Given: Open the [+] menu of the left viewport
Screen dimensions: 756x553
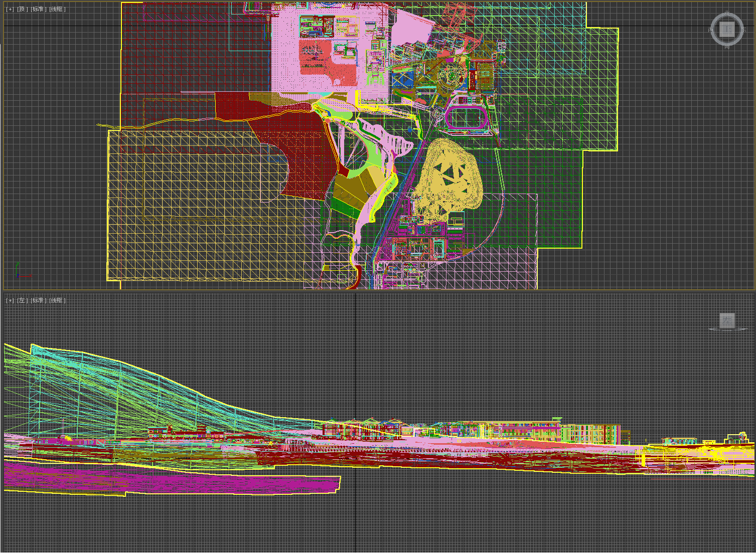Looking at the screenshot, I should click(x=10, y=300).
